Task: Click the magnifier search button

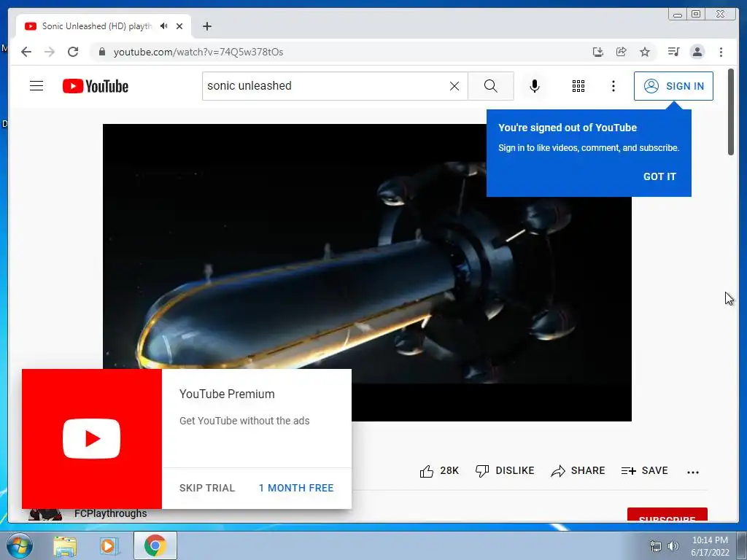Action: pos(491,86)
